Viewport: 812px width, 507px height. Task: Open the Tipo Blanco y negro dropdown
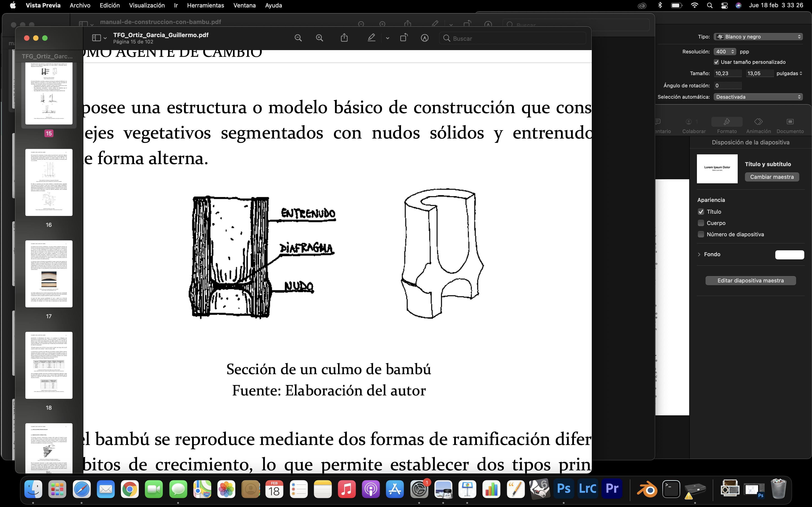tap(758, 36)
